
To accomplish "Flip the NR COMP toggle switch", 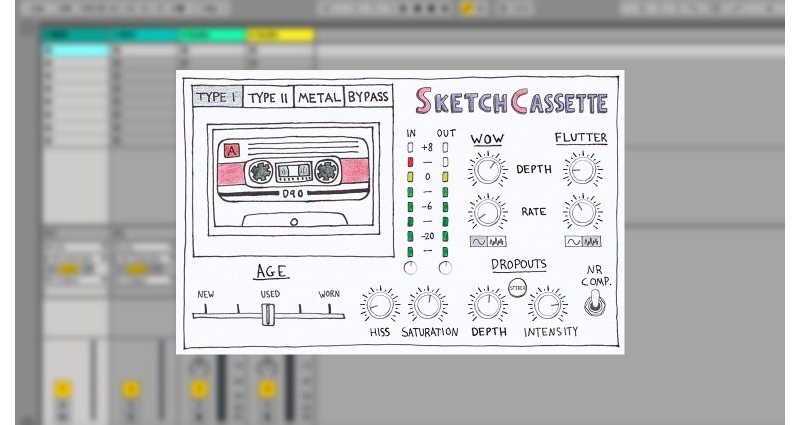I will coord(595,303).
